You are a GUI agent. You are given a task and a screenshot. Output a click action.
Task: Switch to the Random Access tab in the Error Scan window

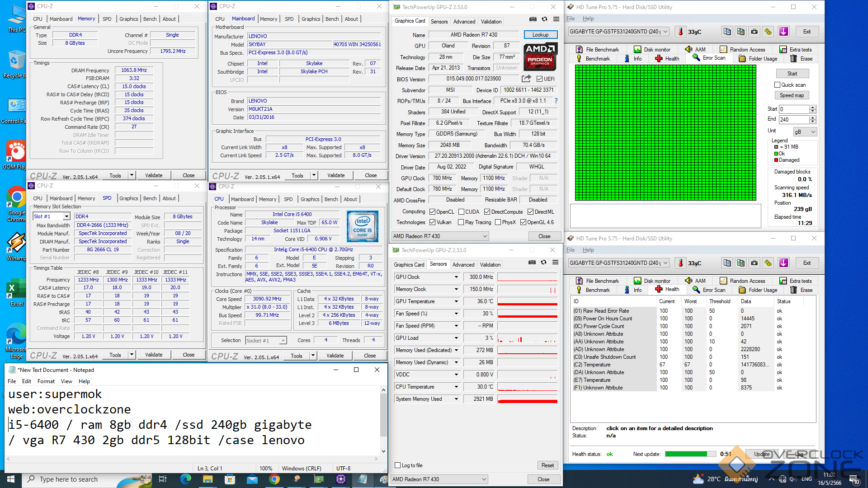[742, 50]
